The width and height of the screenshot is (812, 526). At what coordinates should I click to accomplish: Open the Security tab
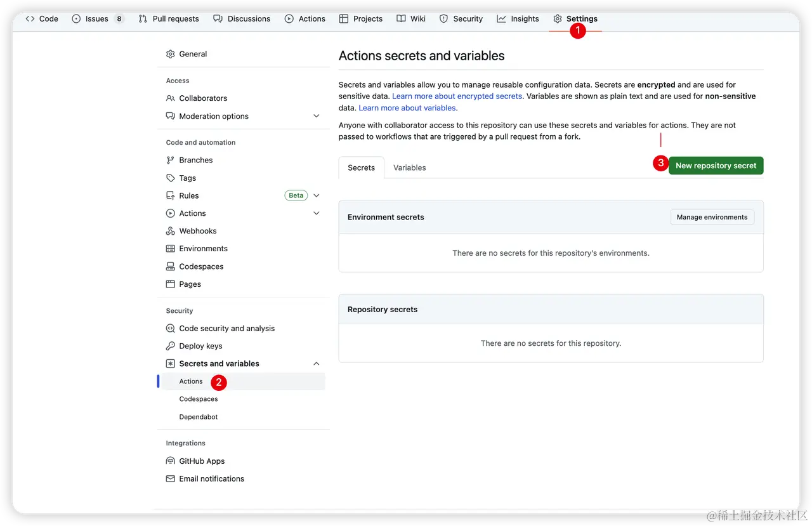[461, 19]
